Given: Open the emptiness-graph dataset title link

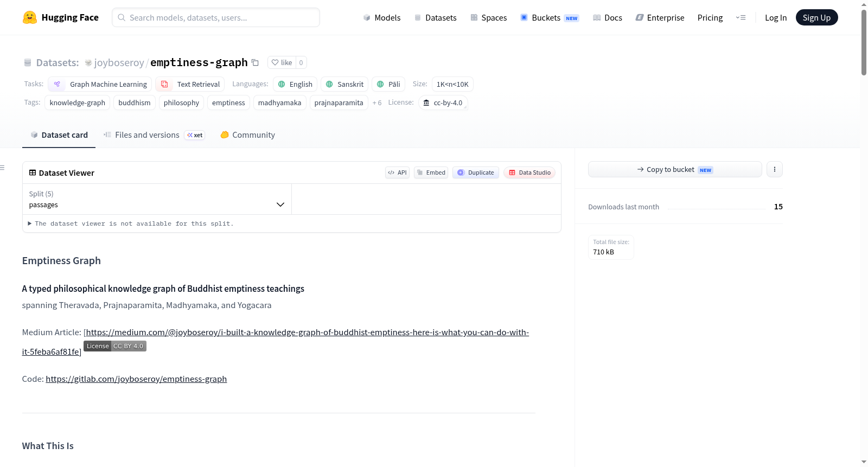Looking at the screenshot, I should pyautogui.click(x=199, y=62).
